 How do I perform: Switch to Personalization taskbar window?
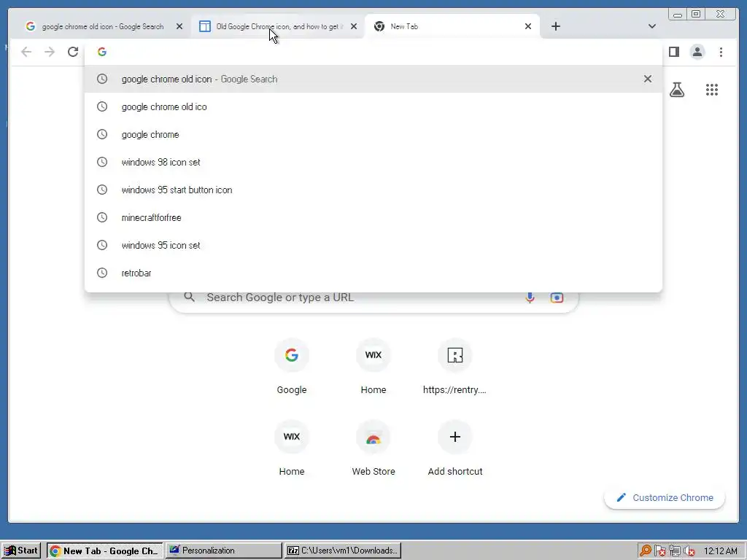point(224,551)
